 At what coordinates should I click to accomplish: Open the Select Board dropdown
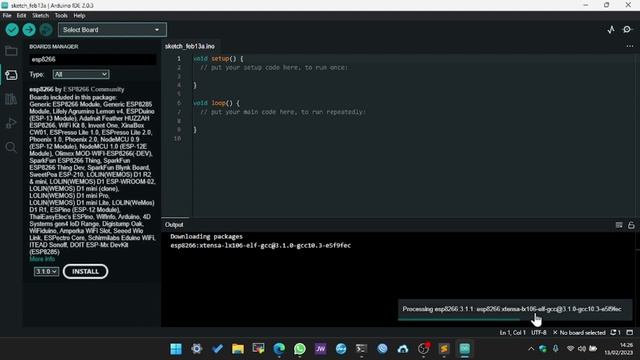click(112, 30)
